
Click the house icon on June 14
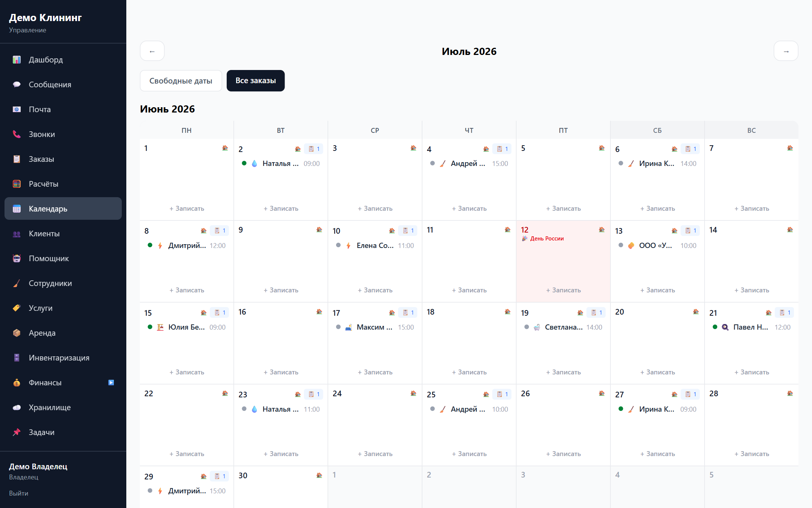(790, 230)
